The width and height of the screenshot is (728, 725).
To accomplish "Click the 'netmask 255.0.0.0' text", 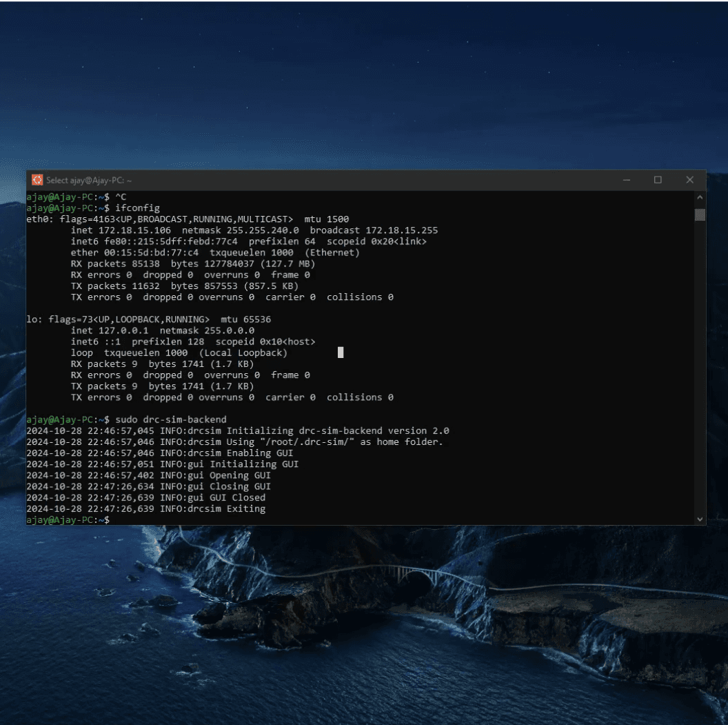I will coord(207,330).
